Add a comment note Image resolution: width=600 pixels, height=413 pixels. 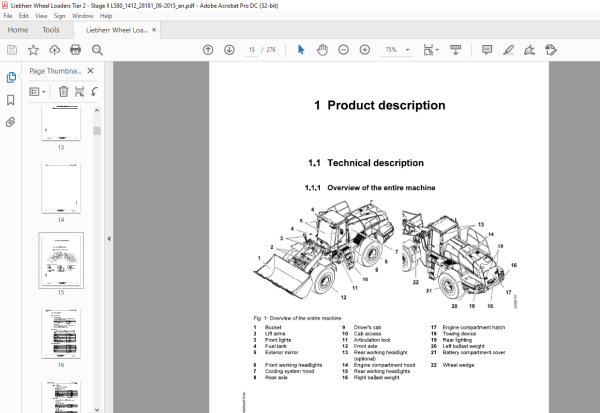(487, 50)
